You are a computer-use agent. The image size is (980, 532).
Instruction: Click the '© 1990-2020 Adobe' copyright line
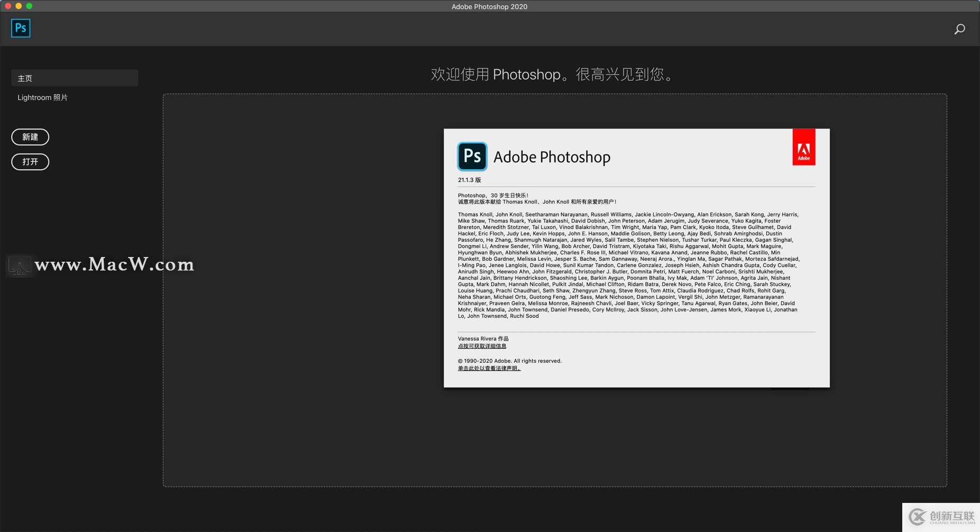click(510, 361)
